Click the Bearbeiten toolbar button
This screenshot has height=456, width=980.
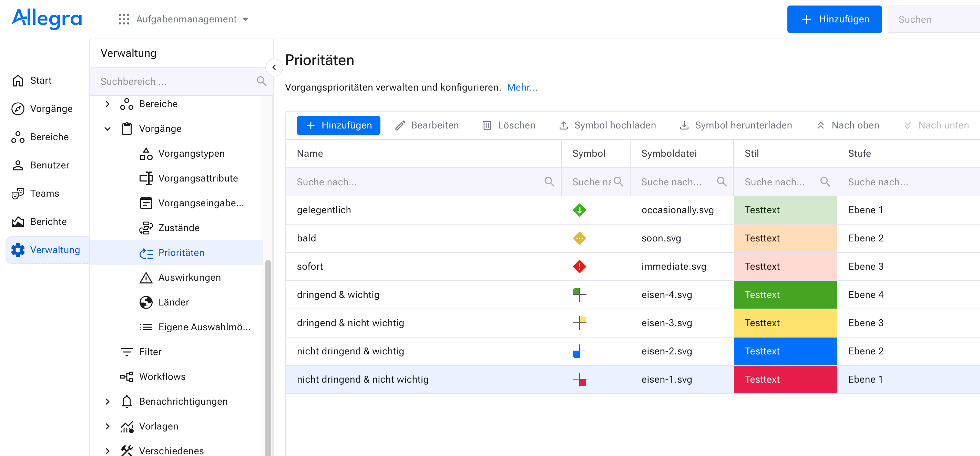[427, 125]
